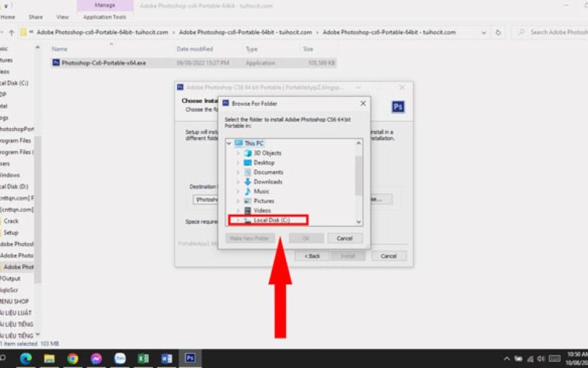Close the Browse For Folder dialog
588x368 pixels.
click(x=362, y=103)
